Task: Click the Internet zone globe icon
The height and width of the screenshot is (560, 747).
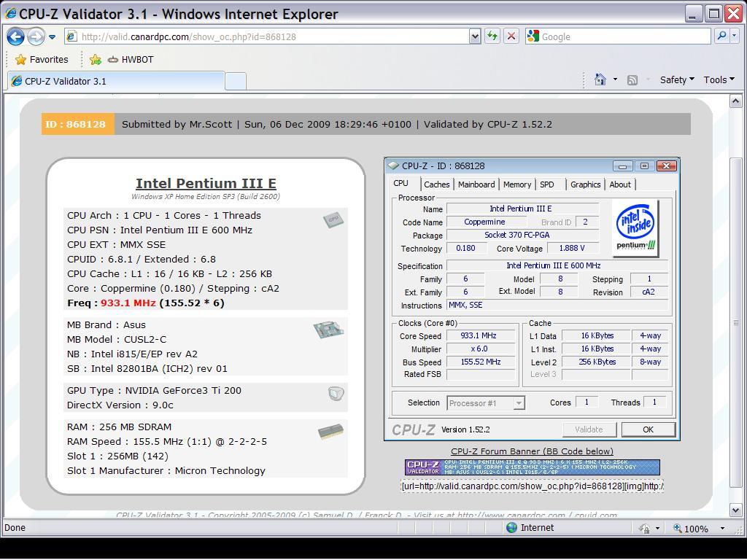Action: 511,528
